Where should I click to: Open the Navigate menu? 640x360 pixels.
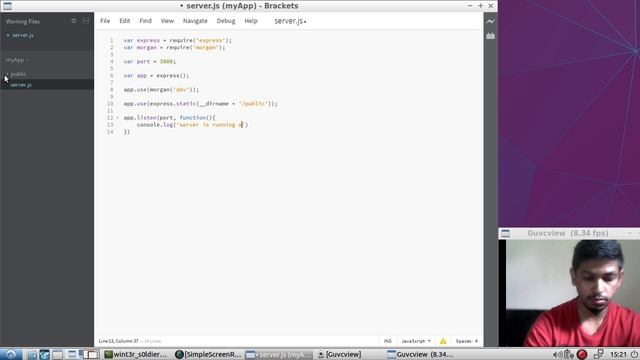[x=195, y=21]
